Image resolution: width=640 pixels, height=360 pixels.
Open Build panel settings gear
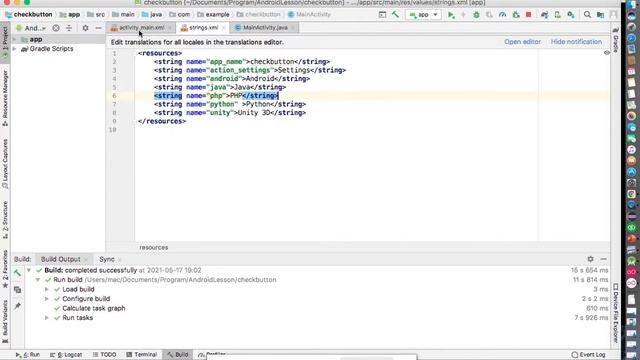tap(590, 259)
